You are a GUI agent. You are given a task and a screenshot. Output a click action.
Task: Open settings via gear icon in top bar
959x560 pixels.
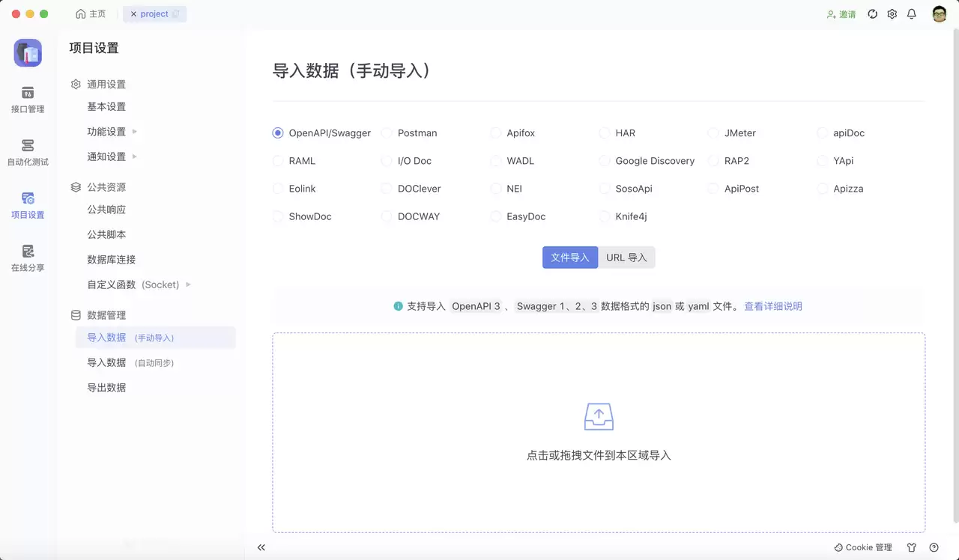pos(892,14)
